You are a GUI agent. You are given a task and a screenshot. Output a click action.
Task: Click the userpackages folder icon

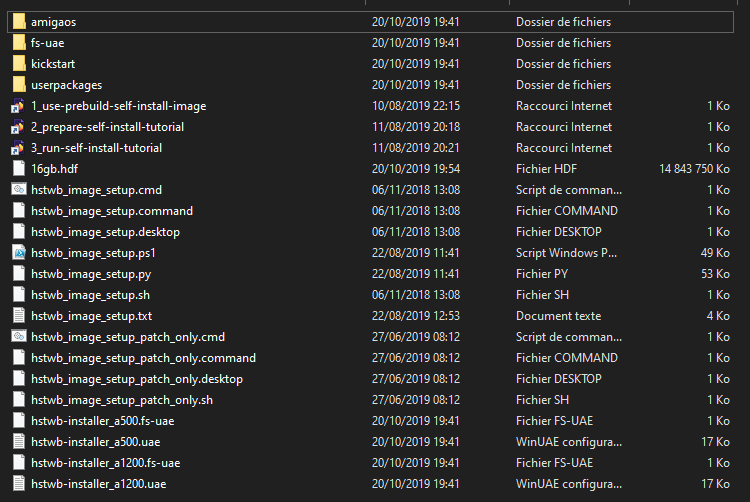tap(19, 85)
